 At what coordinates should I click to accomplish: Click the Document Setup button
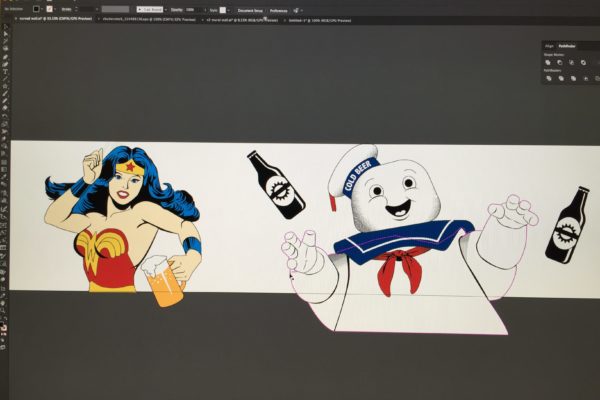pos(250,10)
